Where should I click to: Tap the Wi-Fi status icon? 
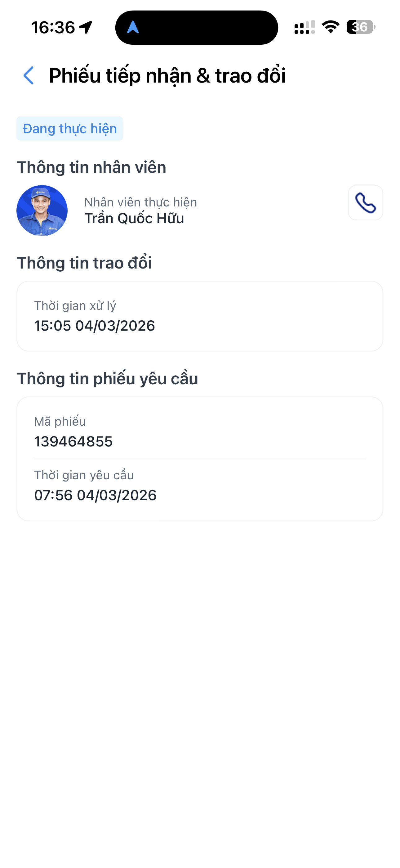(330, 27)
